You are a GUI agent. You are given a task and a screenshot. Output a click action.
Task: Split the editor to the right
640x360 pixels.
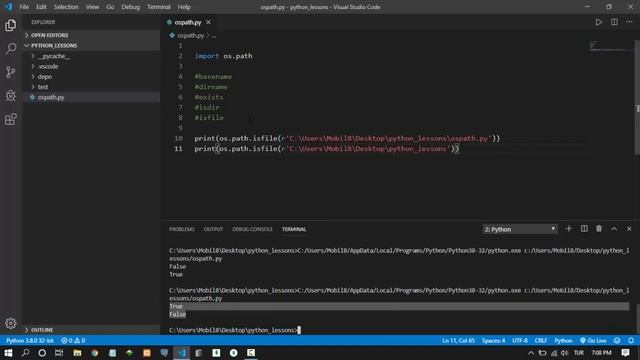point(614,22)
